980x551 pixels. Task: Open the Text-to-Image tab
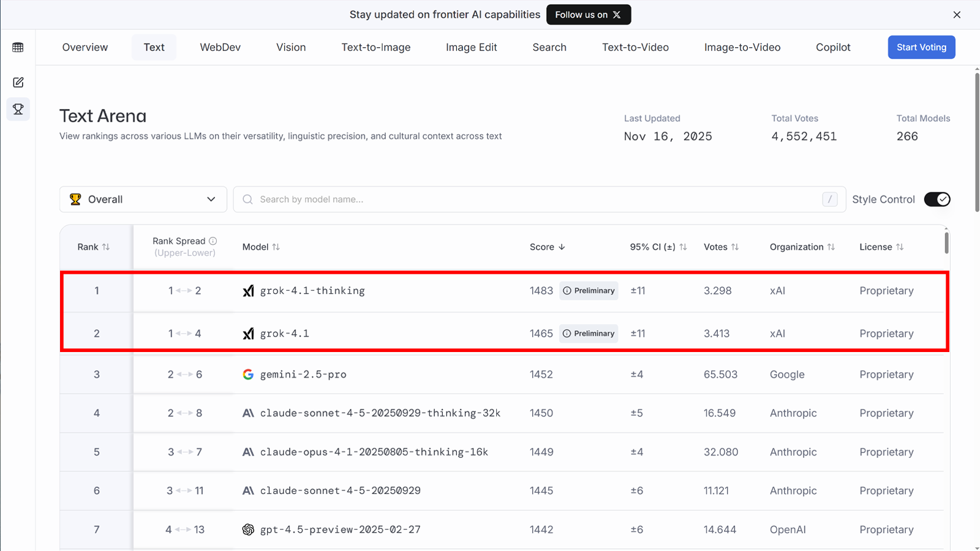click(x=375, y=47)
